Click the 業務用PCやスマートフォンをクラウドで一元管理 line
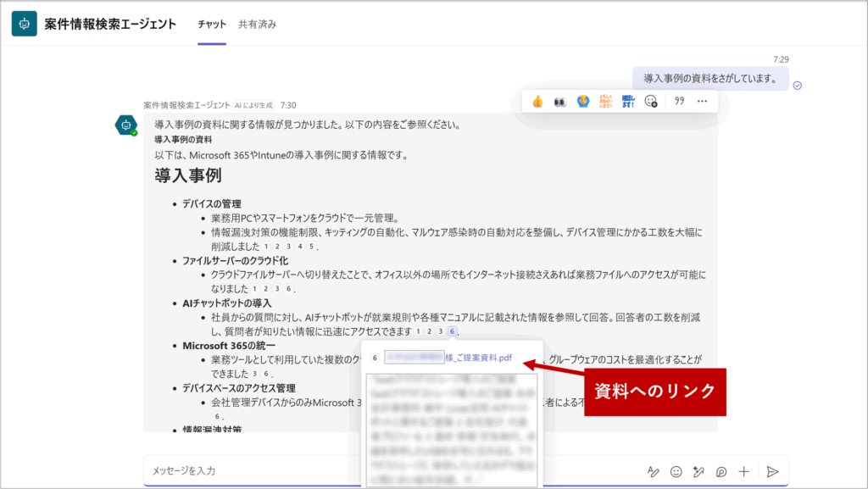This screenshot has height=489, width=868. (x=305, y=218)
